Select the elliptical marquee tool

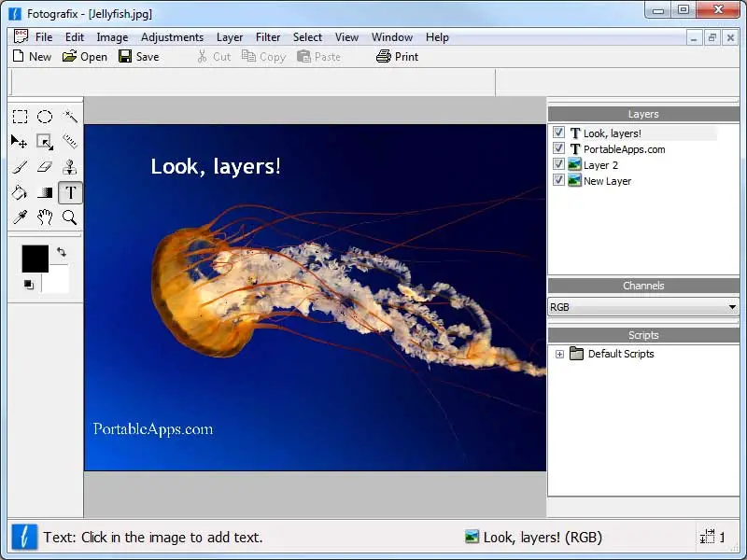[45, 117]
